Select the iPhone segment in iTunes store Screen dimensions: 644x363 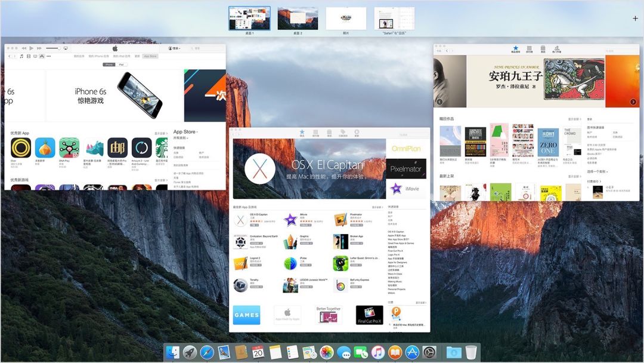pos(109,64)
